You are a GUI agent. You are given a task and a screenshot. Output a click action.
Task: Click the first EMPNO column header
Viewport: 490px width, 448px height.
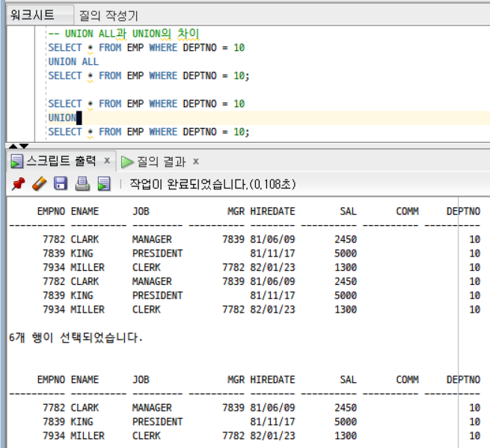(x=51, y=211)
